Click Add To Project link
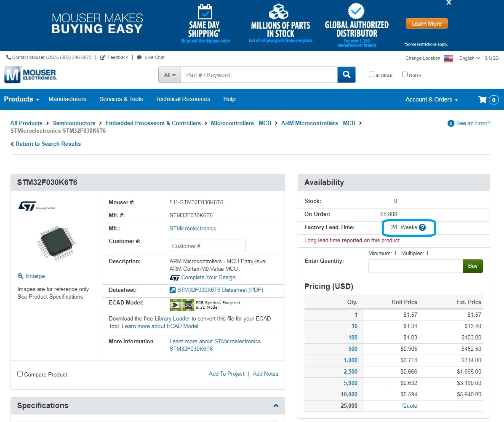504x422 pixels. click(x=227, y=374)
